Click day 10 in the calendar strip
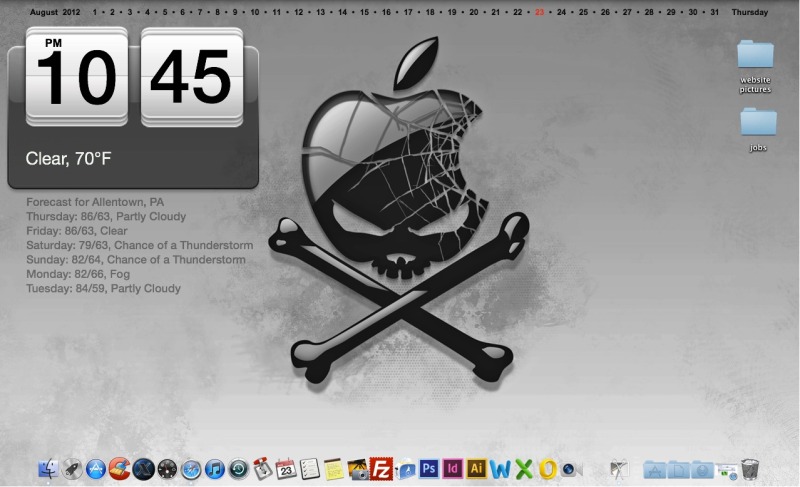The height and width of the screenshot is (487, 800). 255,12
